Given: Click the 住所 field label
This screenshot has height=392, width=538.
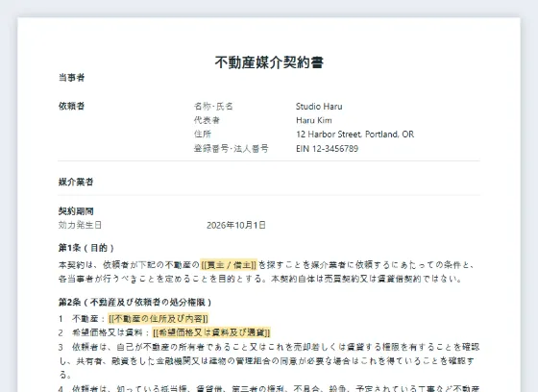Looking at the screenshot, I should (203, 135).
